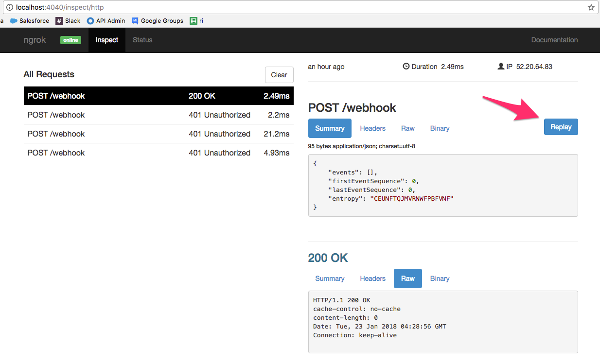The image size is (600, 364).
Task: Clear all captured requests
Action: [279, 74]
